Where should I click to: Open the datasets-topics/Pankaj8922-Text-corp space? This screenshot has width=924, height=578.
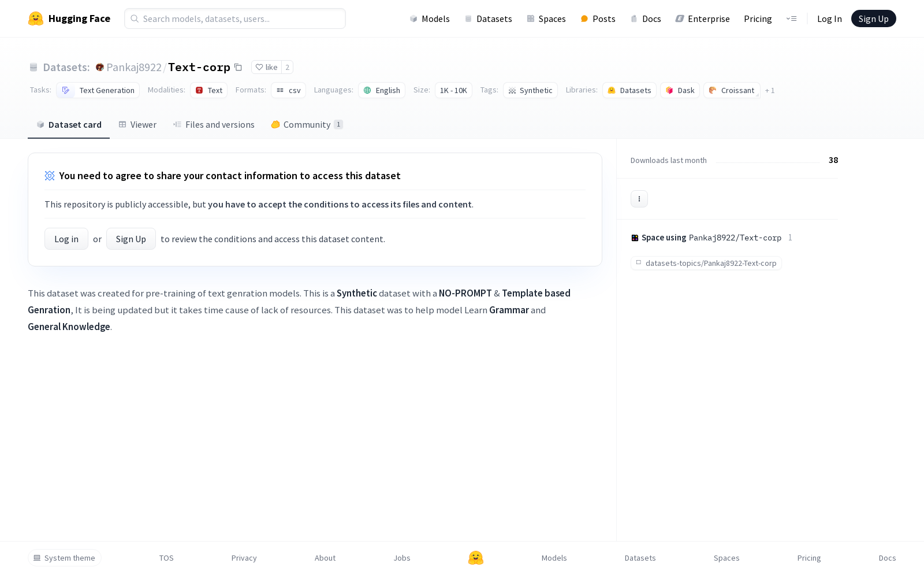pyautogui.click(x=706, y=263)
